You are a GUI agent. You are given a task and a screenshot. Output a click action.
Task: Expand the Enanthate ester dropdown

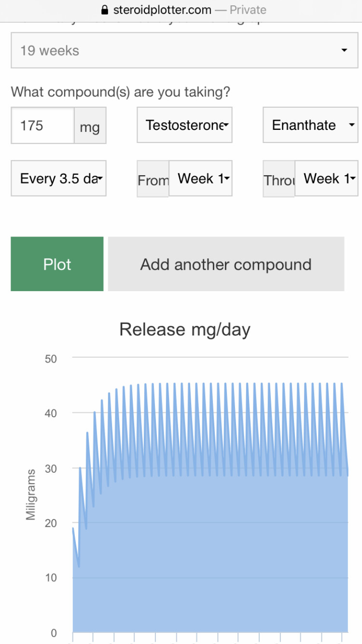point(310,126)
